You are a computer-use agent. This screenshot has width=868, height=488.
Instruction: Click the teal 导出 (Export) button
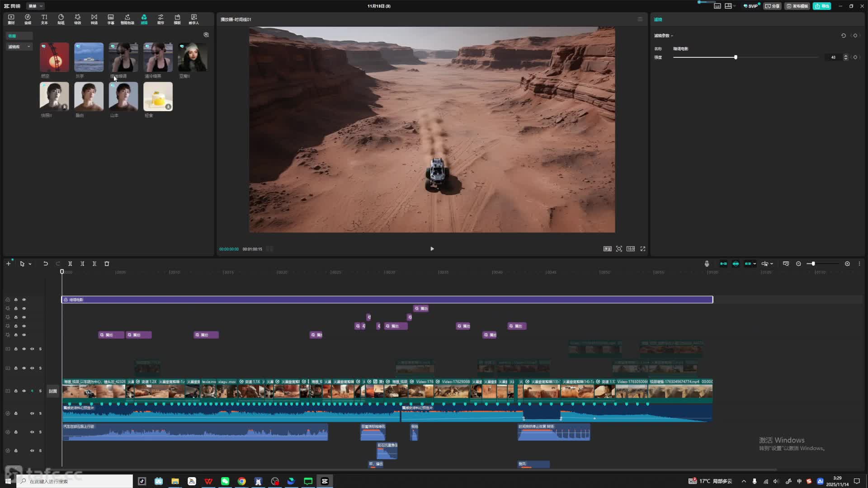[x=822, y=6]
